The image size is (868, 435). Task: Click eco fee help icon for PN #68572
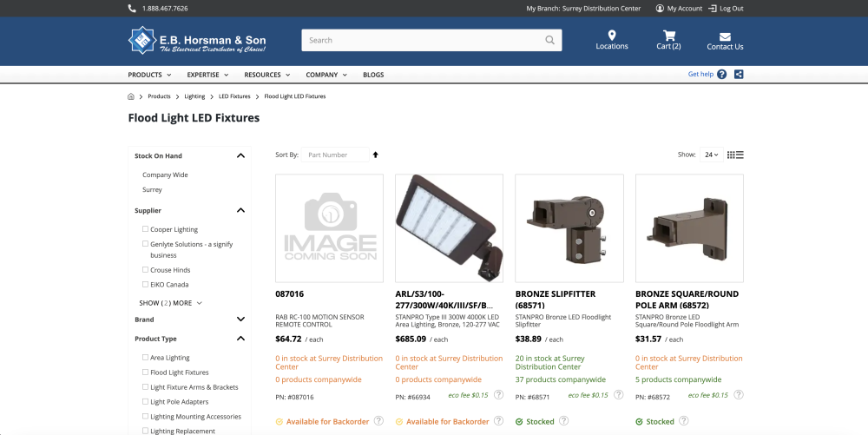coord(739,394)
